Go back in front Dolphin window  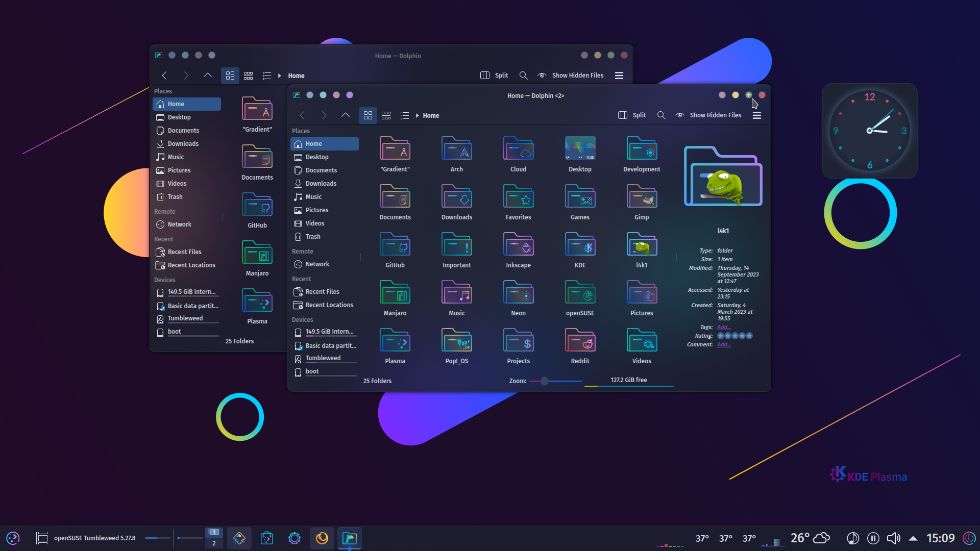[302, 115]
